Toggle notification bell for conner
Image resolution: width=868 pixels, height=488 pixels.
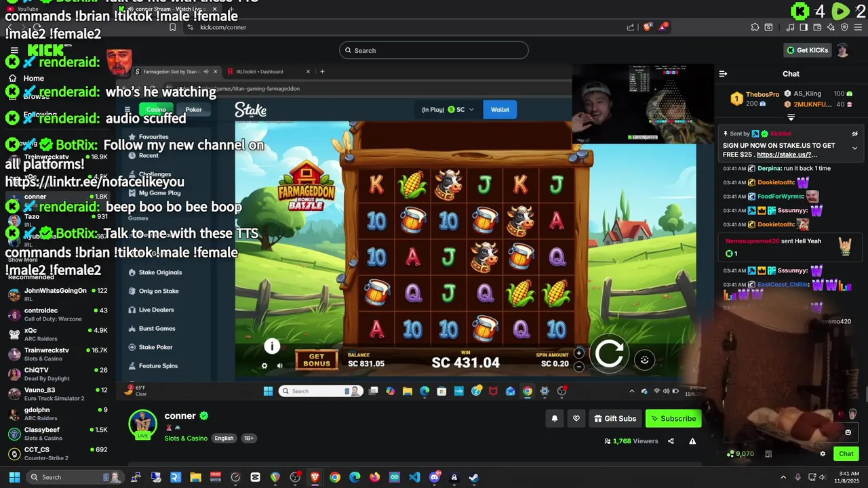[555, 419]
